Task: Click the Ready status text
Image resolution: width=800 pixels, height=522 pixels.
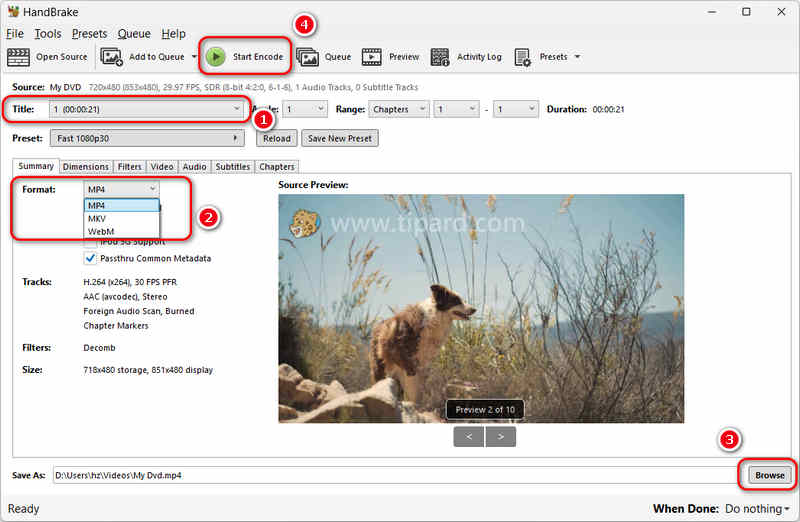Action: click(x=23, y=509)
